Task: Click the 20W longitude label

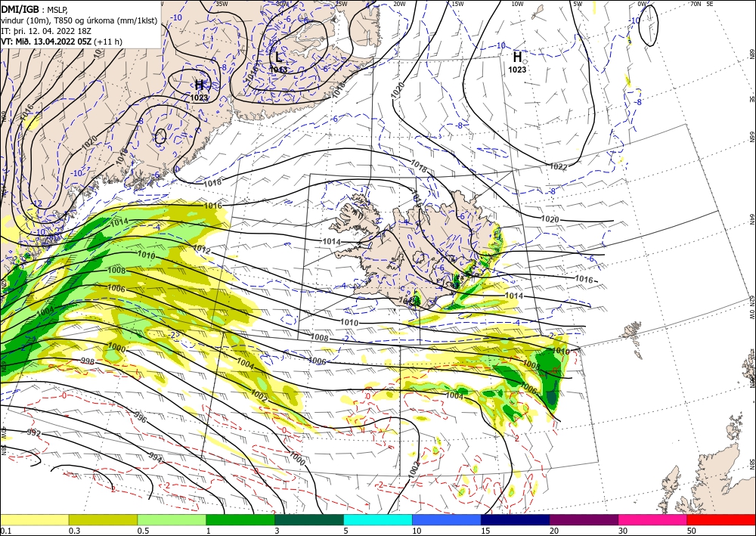Action: click(x=399, y=4)
